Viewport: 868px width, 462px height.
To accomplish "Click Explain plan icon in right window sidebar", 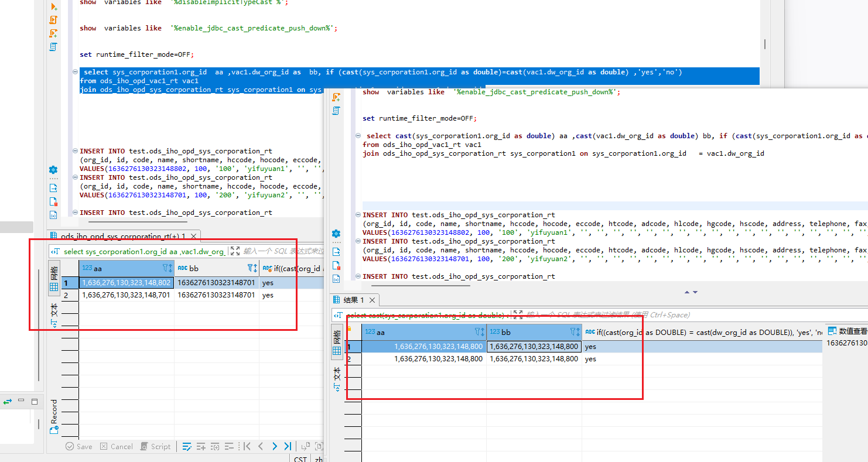I will [336, 110].
